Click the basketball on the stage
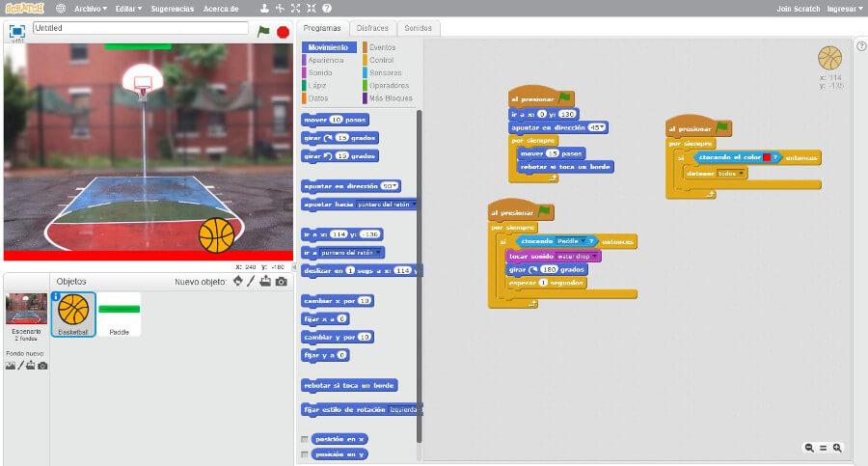 click(216, 235)
